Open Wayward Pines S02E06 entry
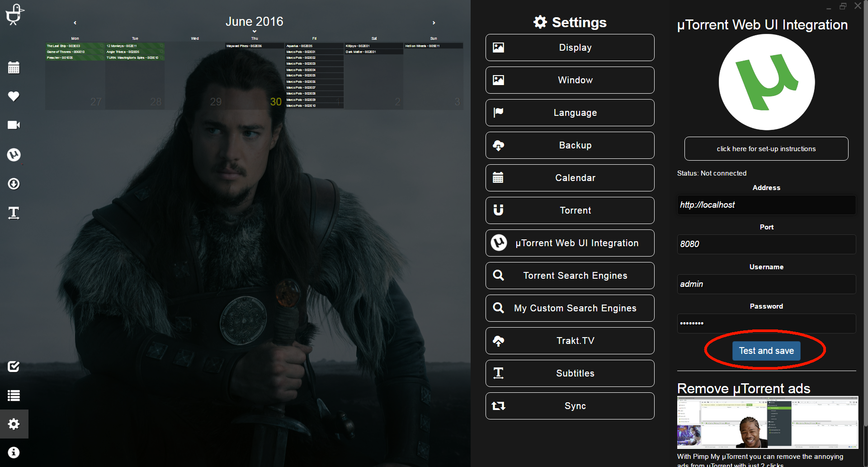The image size is (868, 467). tap(255, 46)
